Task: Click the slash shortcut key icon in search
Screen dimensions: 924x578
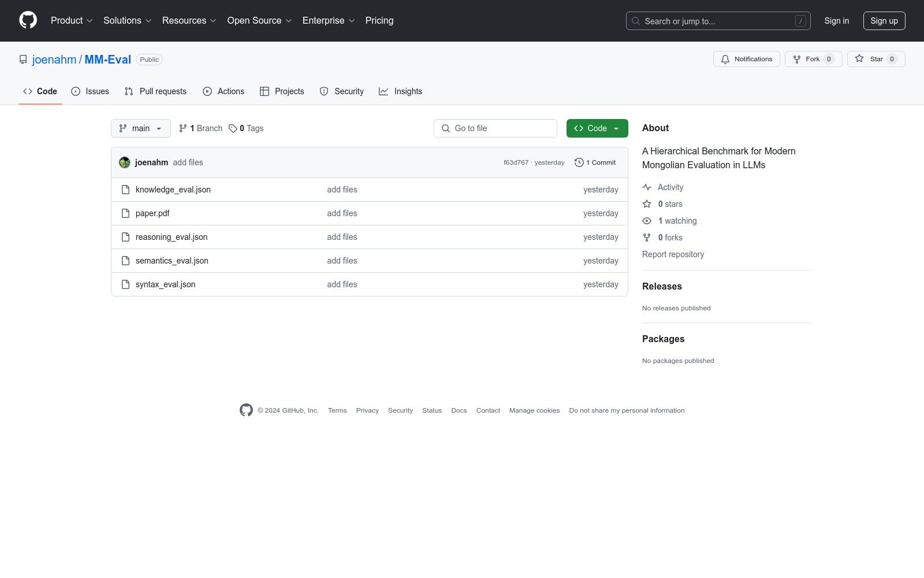Action: pyautogui.click(x=800, y=21)
